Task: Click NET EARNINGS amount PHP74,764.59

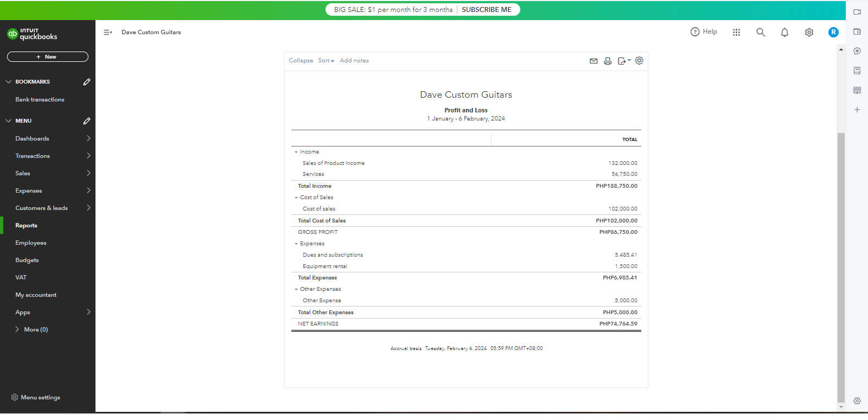Action: (618, 324)
